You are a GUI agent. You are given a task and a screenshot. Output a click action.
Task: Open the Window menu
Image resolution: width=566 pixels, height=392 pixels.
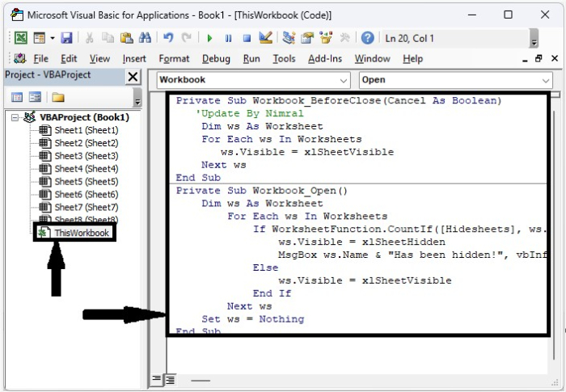pos(373,59)
